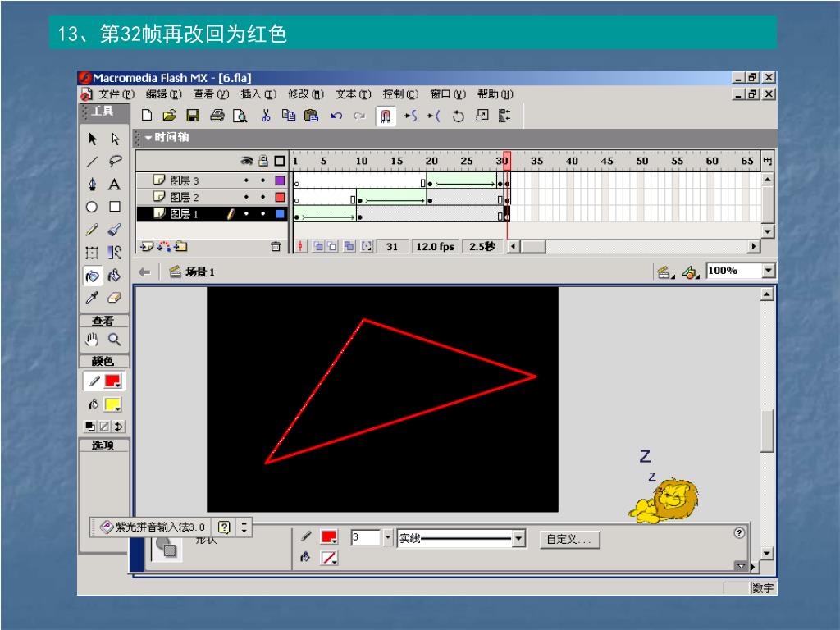Select the Zoom magnifier tool
This screenshot has width=840, height=630.
115,339
